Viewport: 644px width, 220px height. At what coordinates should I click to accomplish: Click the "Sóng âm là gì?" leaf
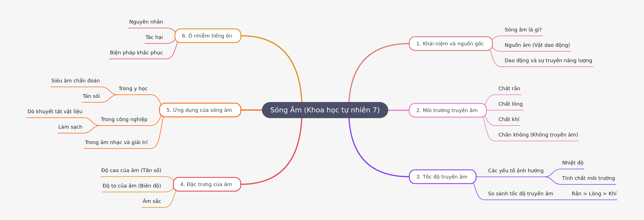tap(523, 30)
